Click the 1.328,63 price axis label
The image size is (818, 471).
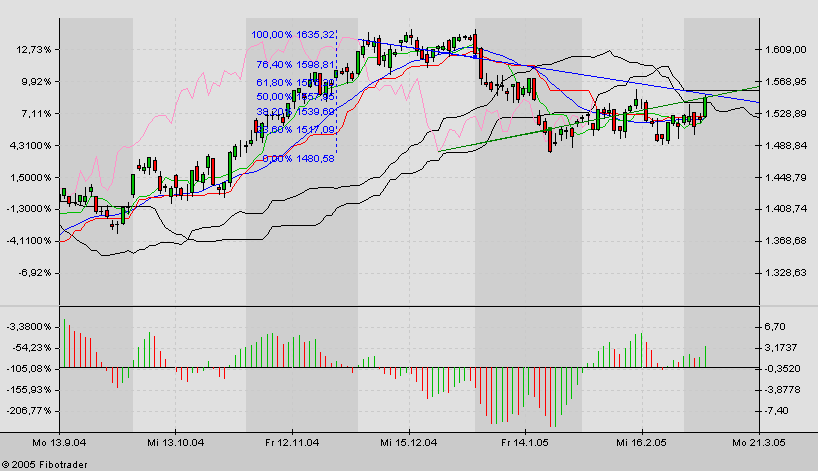[x=786, y=272]
